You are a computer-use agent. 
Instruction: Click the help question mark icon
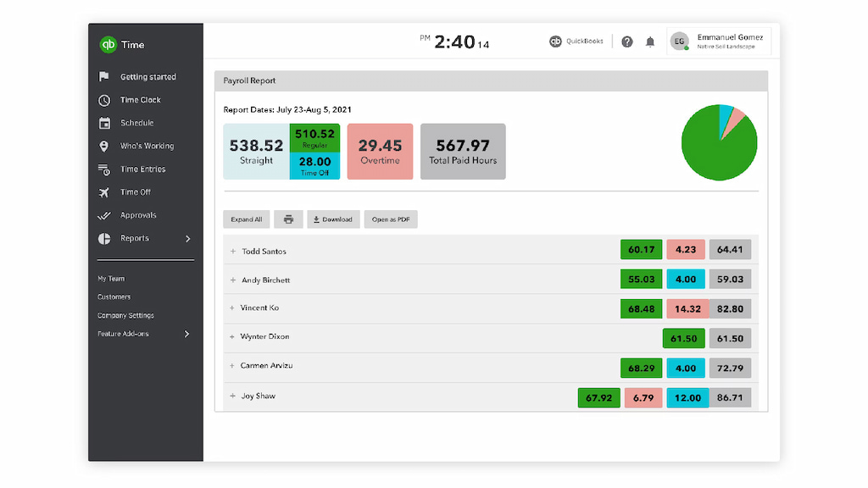coord(626,41)
